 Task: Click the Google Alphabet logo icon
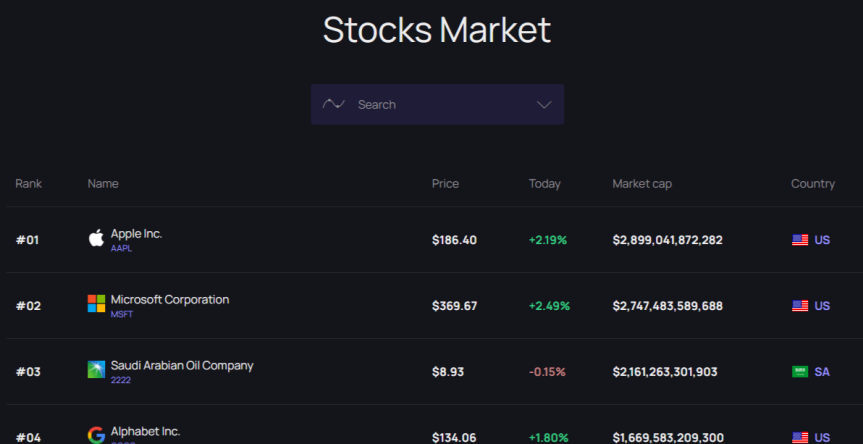click(96, 435)
